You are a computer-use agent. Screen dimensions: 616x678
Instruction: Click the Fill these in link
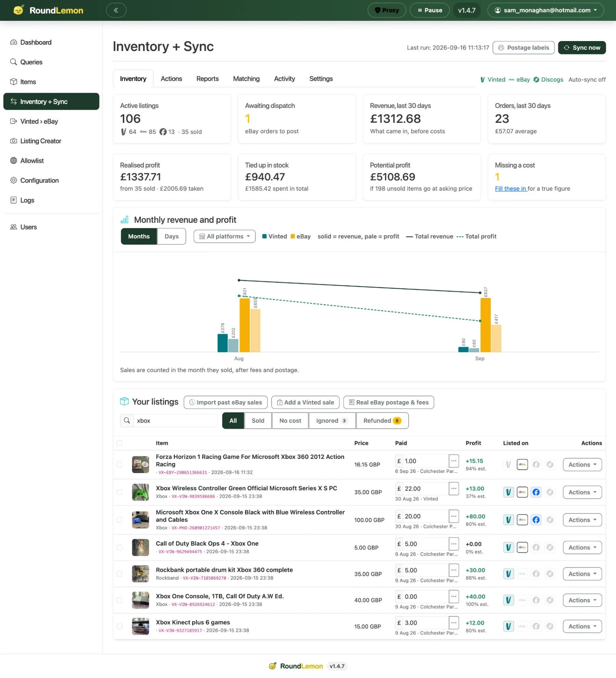[511, 188]
